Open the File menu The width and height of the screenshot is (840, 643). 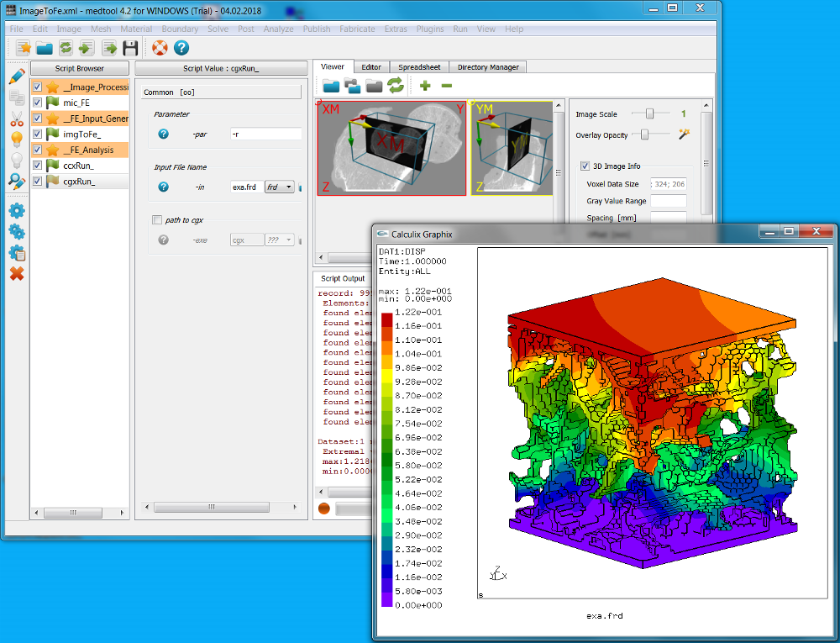[x=16, y=29]
